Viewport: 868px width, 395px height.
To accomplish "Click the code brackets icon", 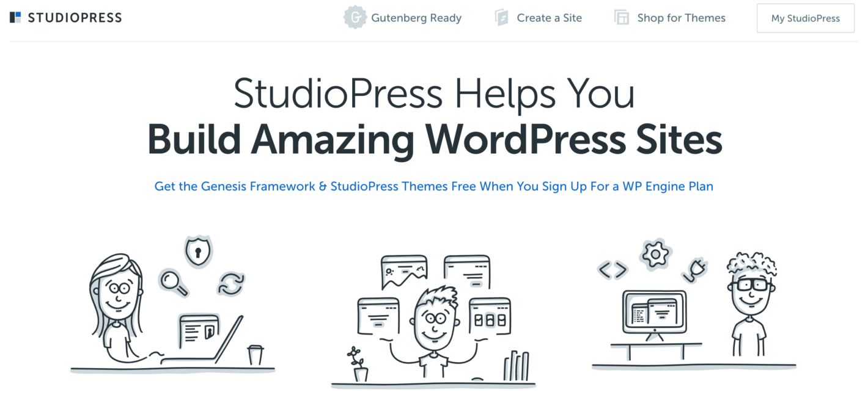I will point(612,269).
